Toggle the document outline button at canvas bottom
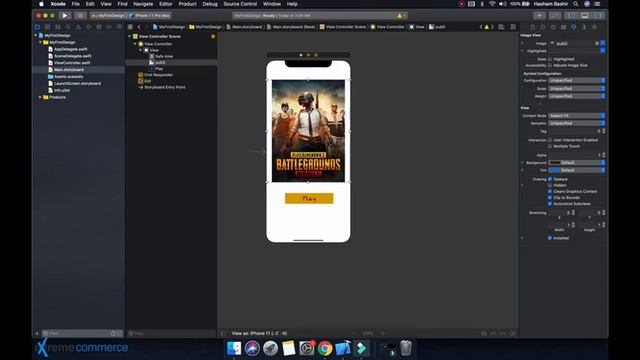Viewport: 640px width, 360px height. pos(223,333)
